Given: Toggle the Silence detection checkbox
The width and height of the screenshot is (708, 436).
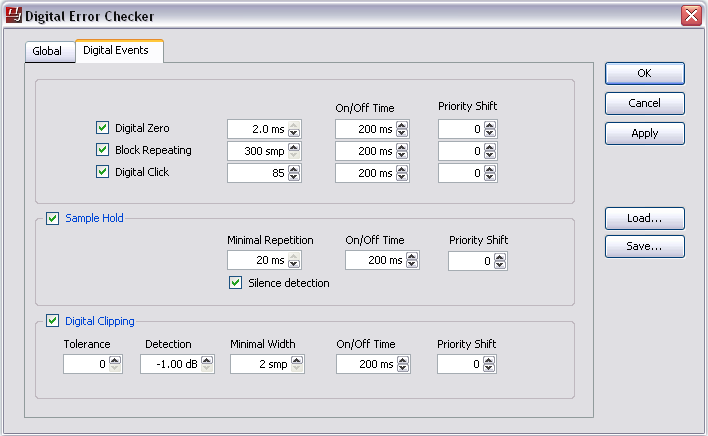Looking at the screenshot, I should click(x=236, y=283).
